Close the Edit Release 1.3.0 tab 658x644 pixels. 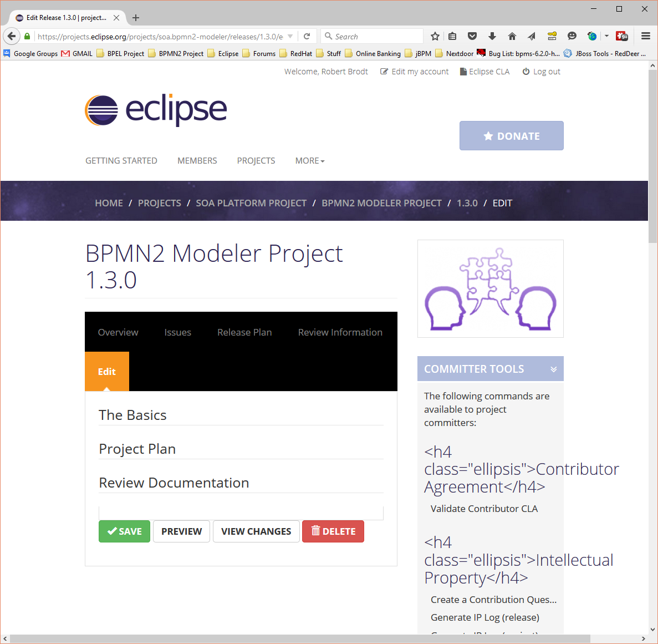click(116, 18)
